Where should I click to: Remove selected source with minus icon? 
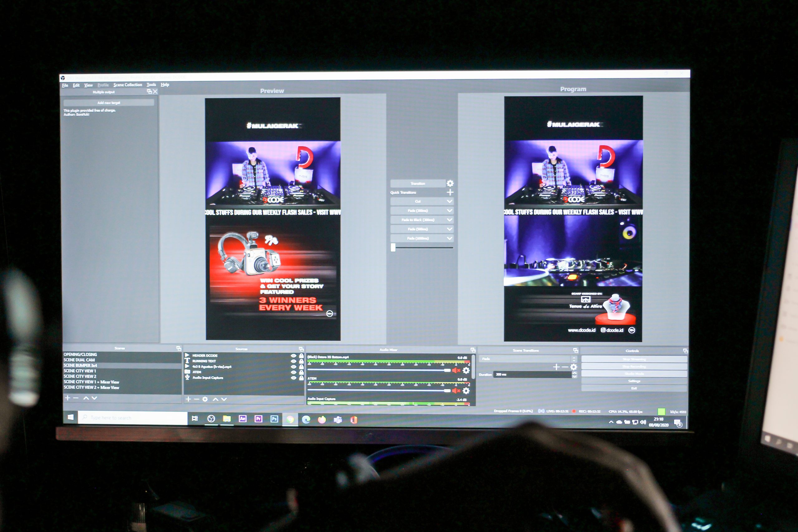pos(196,399)
